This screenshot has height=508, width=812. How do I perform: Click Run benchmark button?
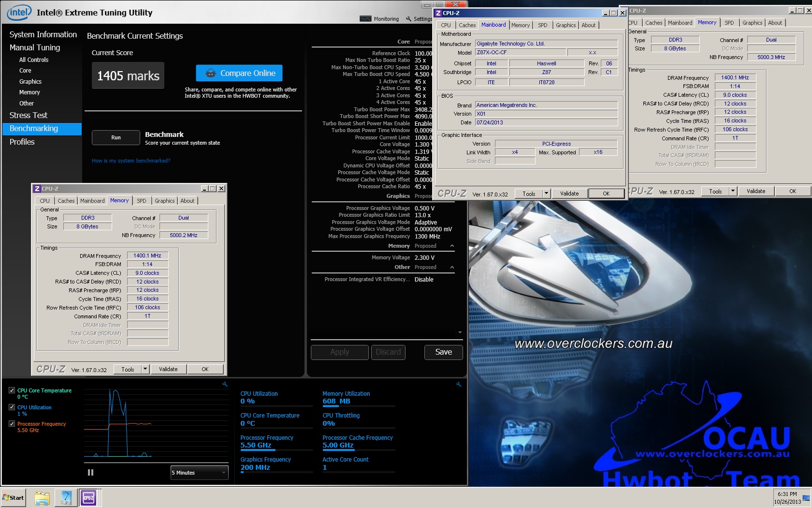coord(116,137)
